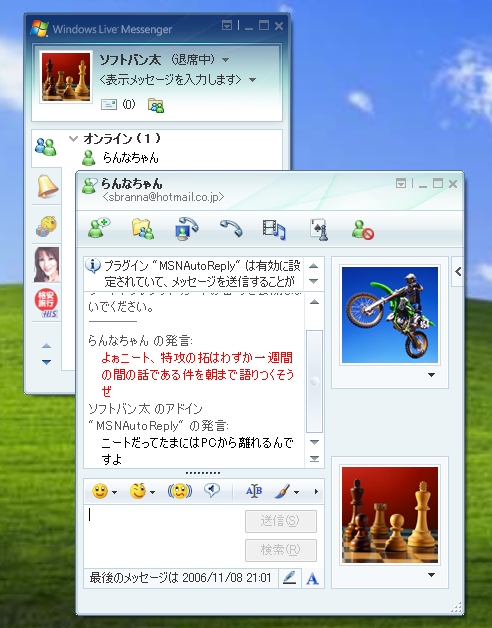
Task: Open the media sharing film and music icon
Action: click(x=274, y=229)
